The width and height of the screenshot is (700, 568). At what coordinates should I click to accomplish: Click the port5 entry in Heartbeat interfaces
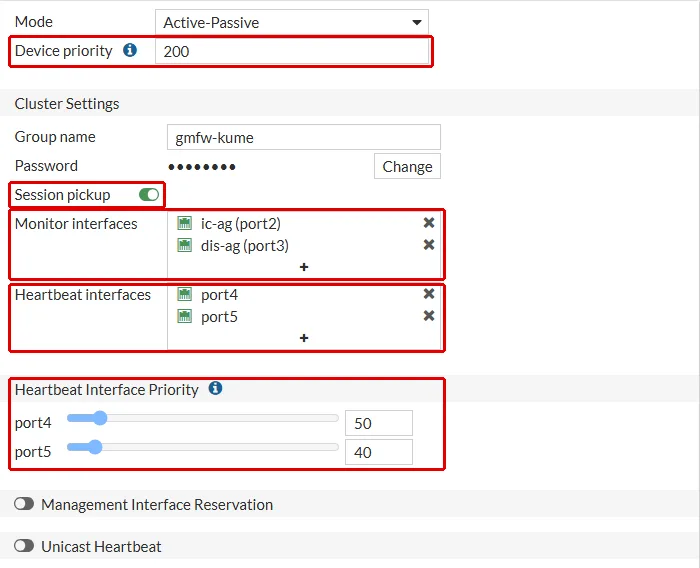pyautogui.click(x=219, y=317)
